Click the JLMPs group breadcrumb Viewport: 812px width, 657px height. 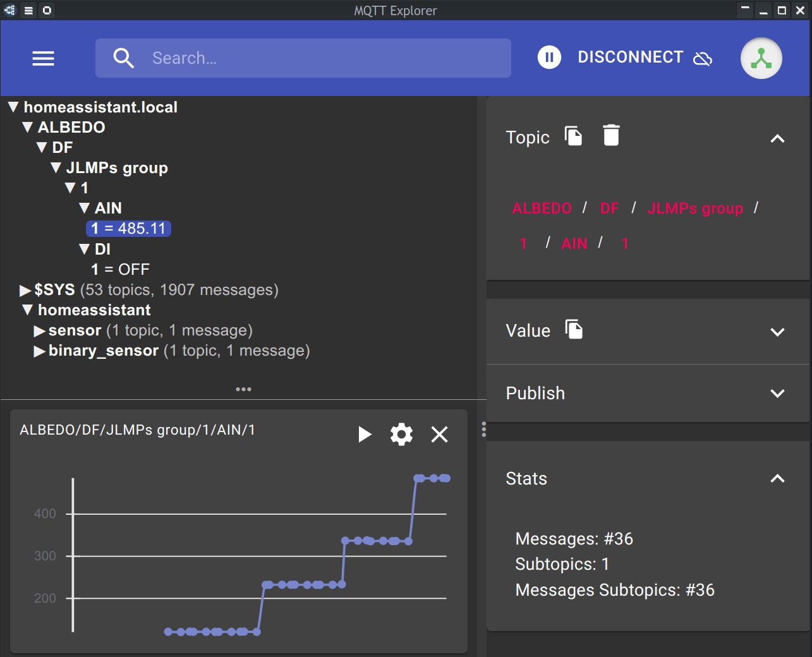(695, 208)
